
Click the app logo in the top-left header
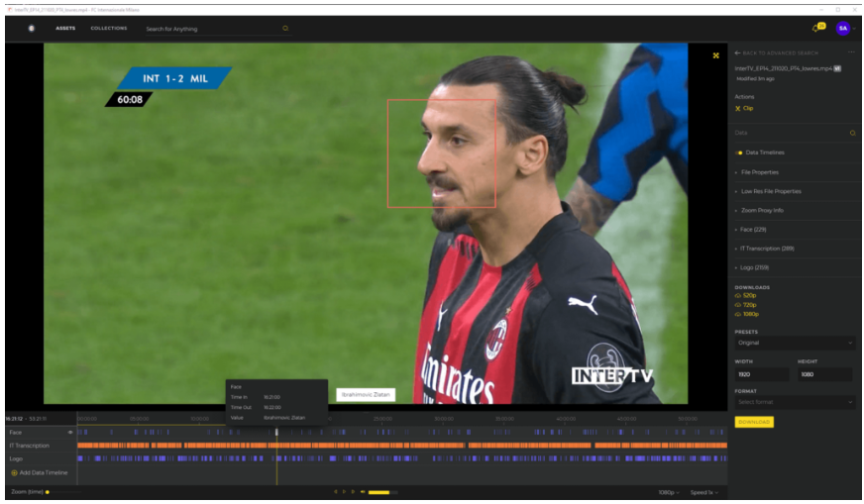(31, 29)
